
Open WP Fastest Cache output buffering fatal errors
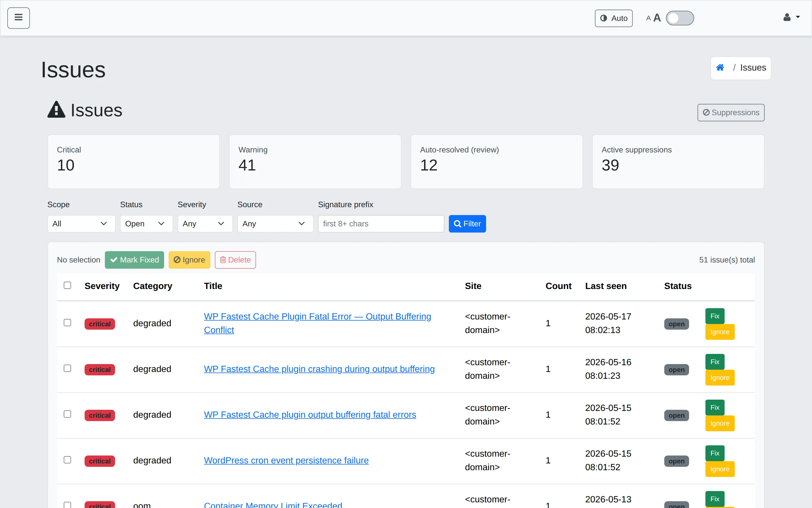310,415
